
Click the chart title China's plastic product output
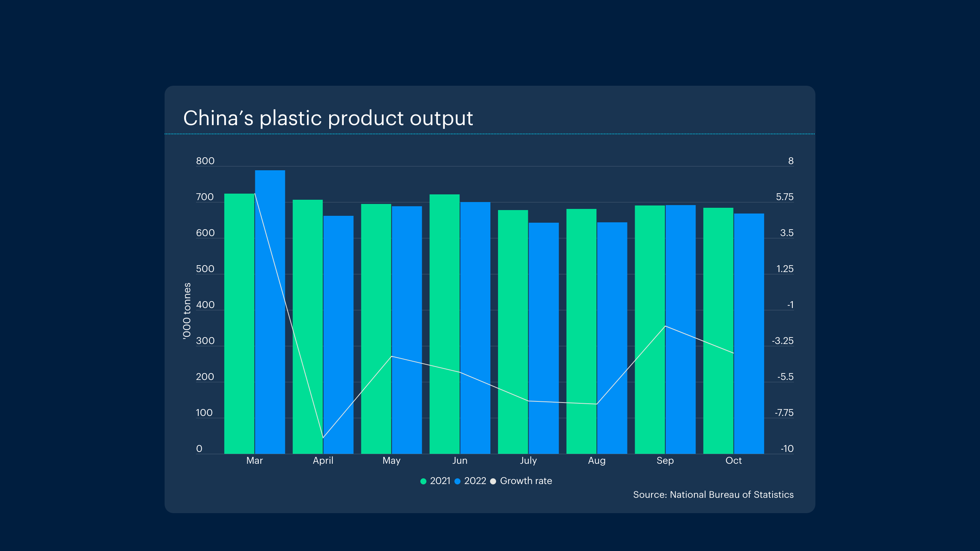[x=328, y=118]
